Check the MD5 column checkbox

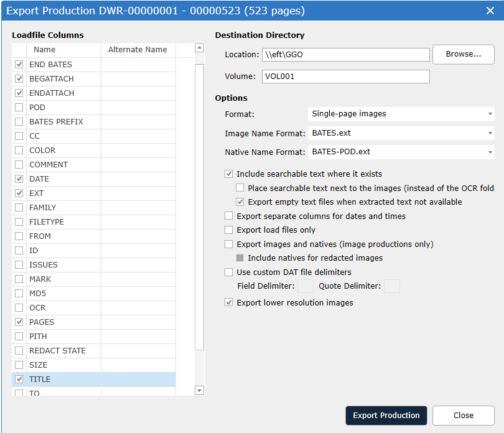click(19, 294)
